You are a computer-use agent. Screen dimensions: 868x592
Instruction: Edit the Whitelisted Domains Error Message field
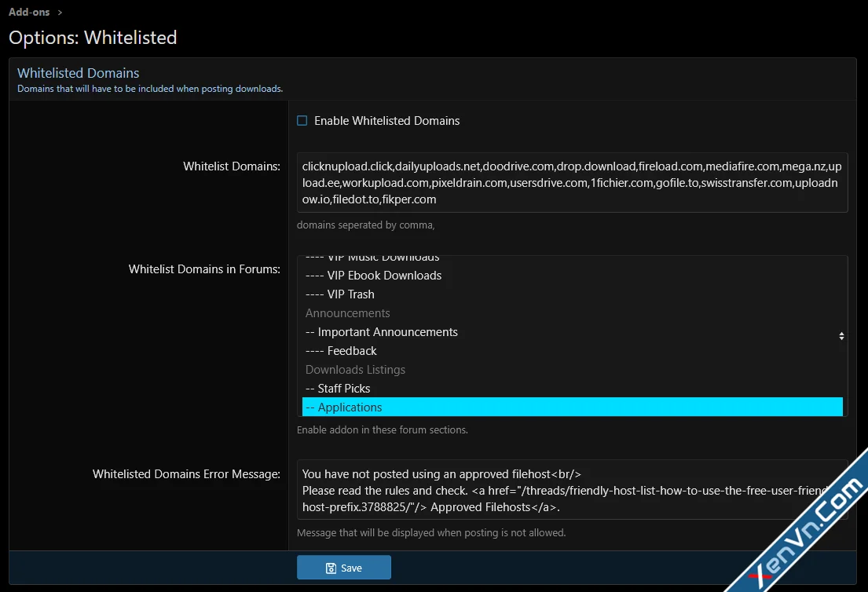pyautogui.click(x=572, y=490)
